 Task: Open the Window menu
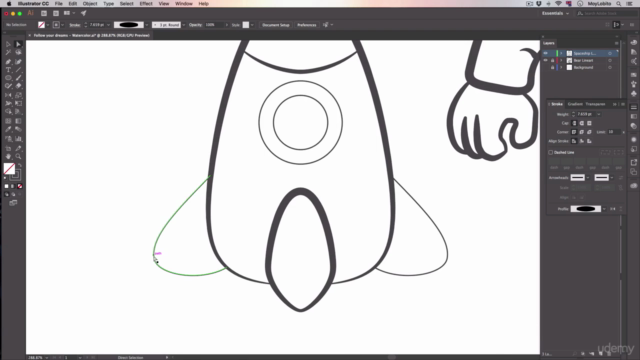(x=184, y=4)
